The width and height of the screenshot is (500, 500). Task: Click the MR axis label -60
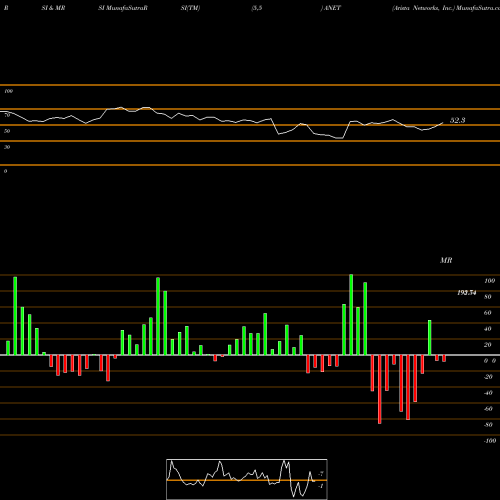click(488, 409)
